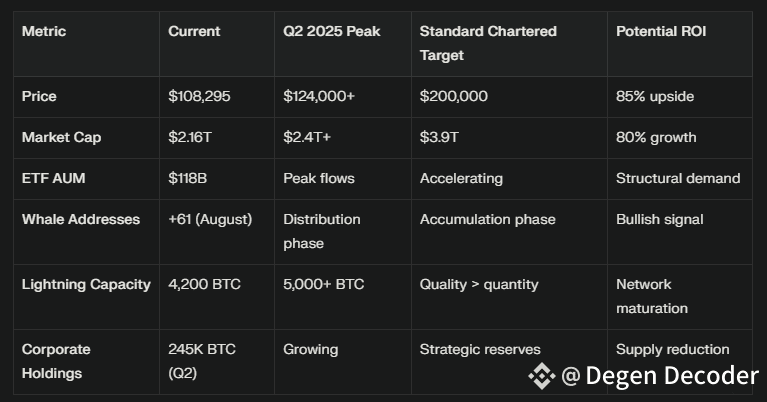
Task: Click the Binance logo watermark icon
Action: 541,376
